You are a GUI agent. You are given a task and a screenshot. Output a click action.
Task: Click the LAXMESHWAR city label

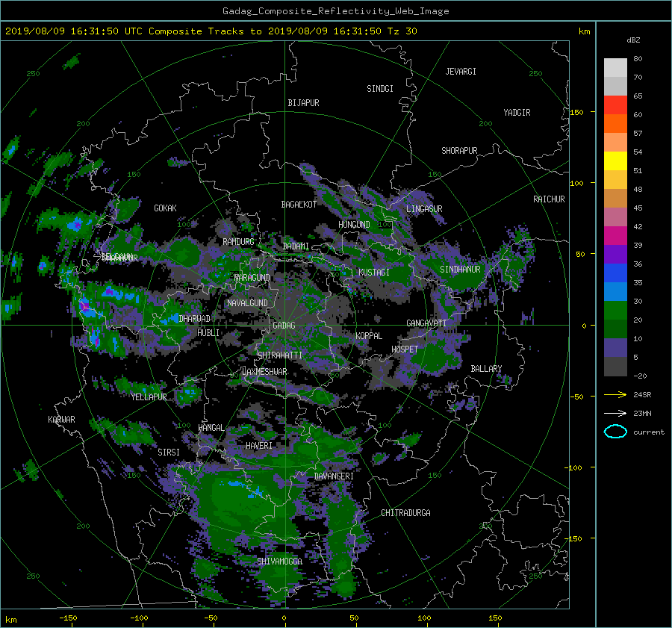264,372
